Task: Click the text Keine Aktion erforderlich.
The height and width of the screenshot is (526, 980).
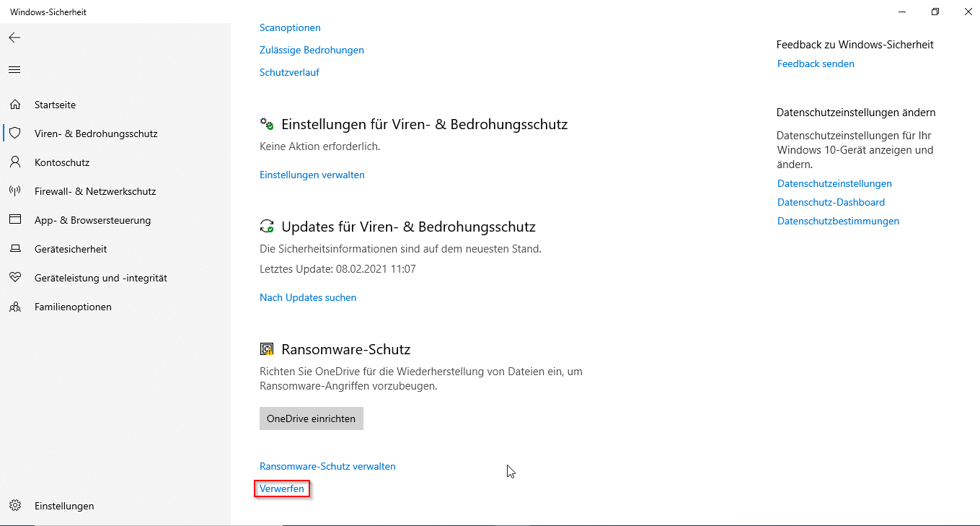Action: pos(319,146)
